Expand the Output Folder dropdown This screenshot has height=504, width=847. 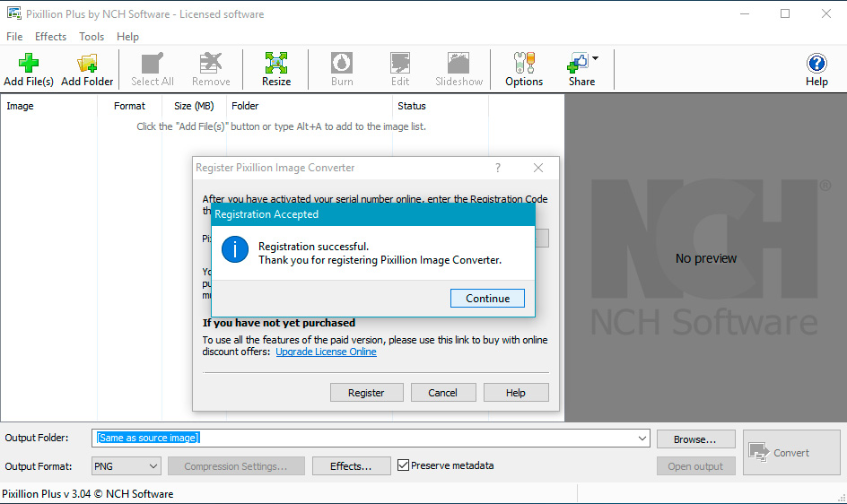coord(642,439)
